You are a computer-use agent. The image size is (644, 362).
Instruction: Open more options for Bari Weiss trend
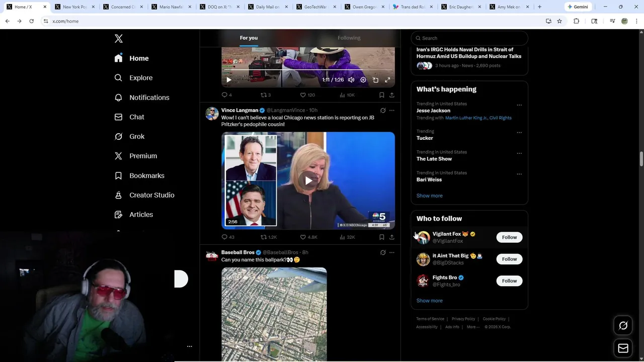point(519,174)
